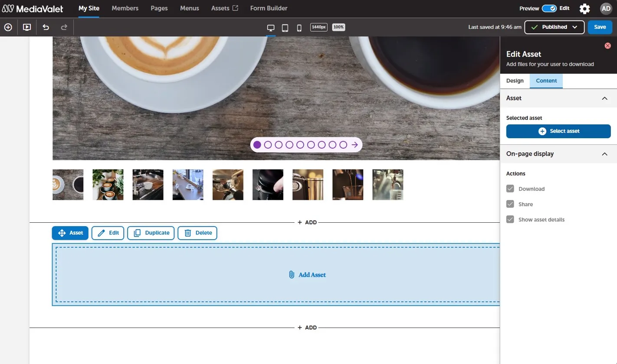Screen dimensions: 617x364
Task: Redo the last undone change
Action: click(64, 27)
